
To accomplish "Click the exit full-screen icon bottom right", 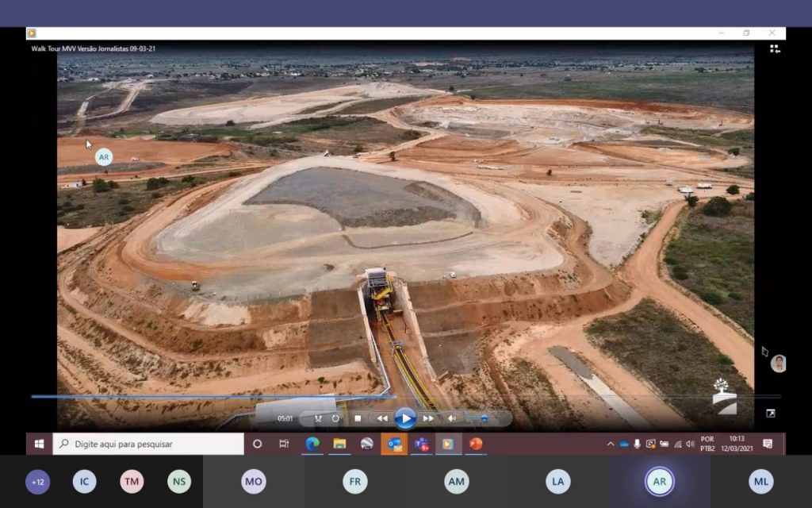I will 770,414.
